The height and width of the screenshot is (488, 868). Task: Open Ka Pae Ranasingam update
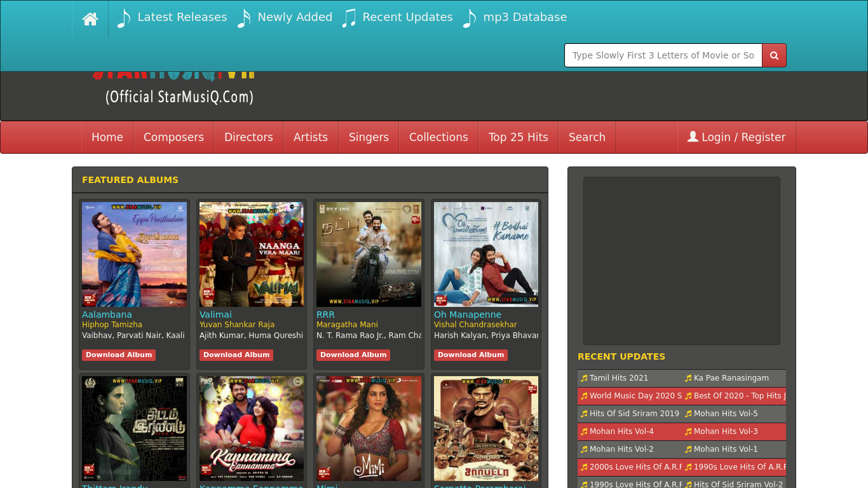point(731,378)
